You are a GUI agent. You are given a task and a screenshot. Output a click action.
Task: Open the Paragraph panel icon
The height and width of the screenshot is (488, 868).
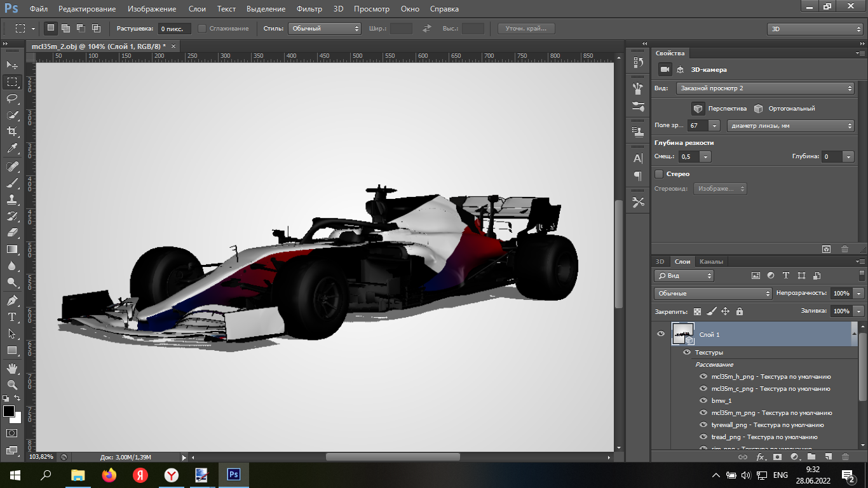(638, 175)
